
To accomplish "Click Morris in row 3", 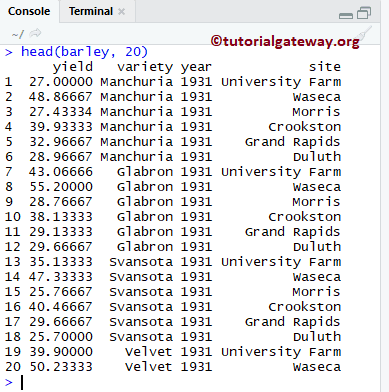I will (317, 112).
